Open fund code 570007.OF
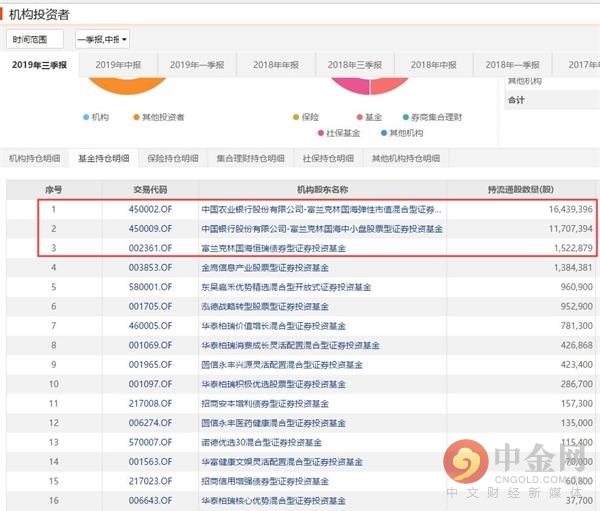 point(150,442)
